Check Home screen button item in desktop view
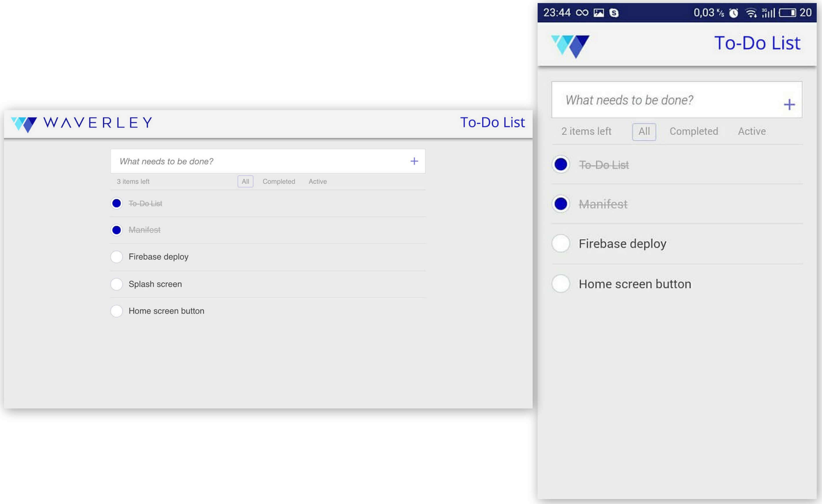Screen dimensions: 822x504 [116, 311]
